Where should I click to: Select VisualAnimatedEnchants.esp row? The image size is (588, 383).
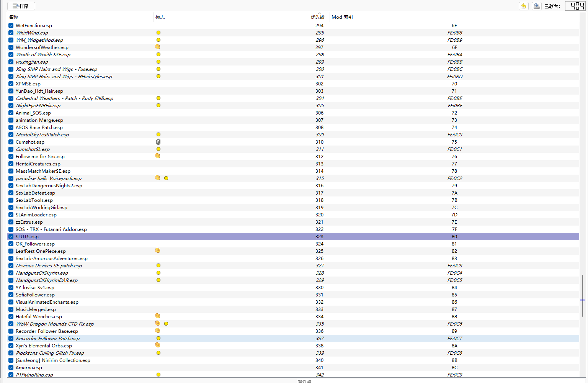293,302
